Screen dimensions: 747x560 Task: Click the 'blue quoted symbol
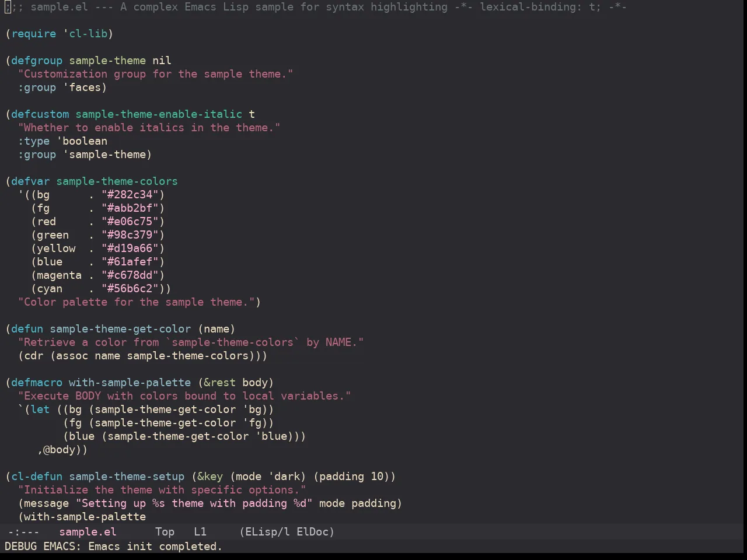pos(271,436)
